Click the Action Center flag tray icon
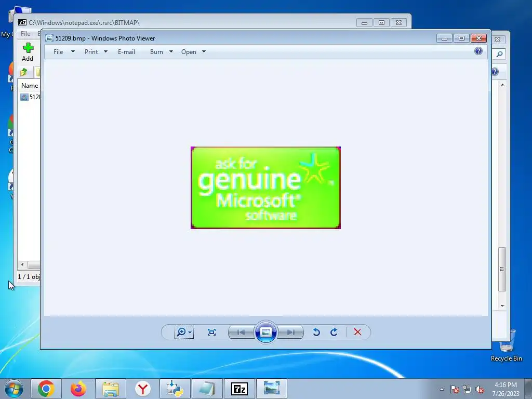Viewport: 532px width, 399px height. (455, 389)
